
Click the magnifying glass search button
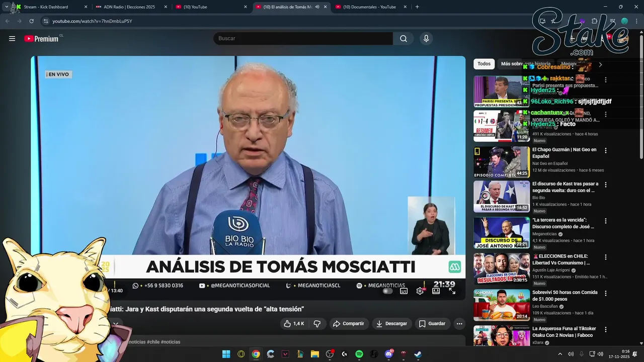404,39
